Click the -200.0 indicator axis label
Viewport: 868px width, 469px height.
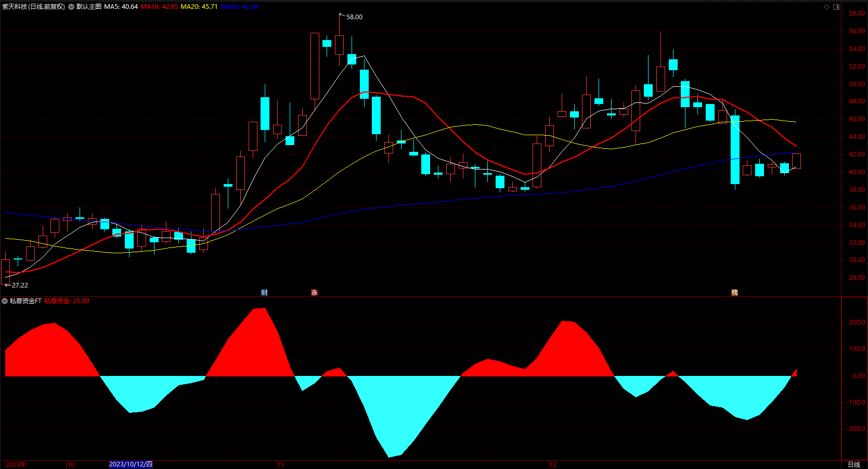click(856, 429)
